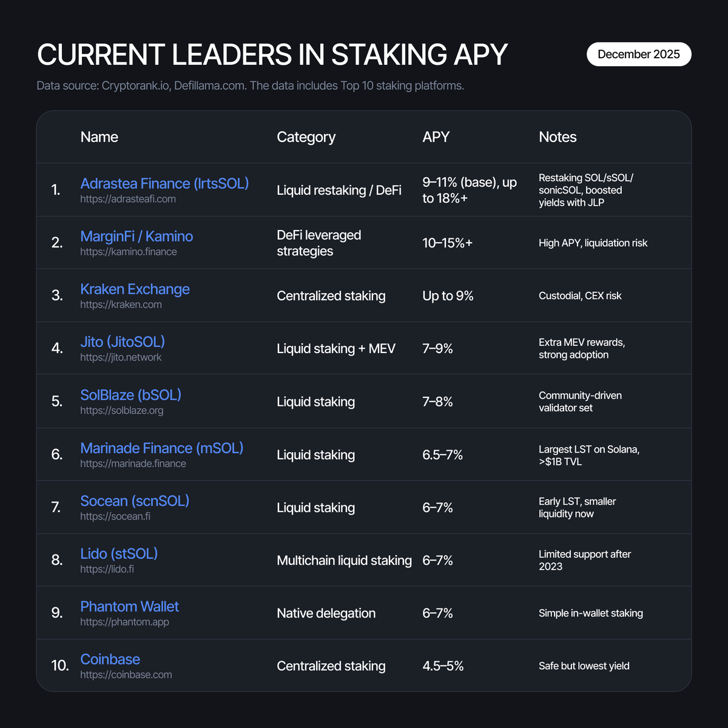Image resolution: width=728 pixels, height=728 pixels.
Task: Click the '10–15%+' APY value
Action: point(447,243)
